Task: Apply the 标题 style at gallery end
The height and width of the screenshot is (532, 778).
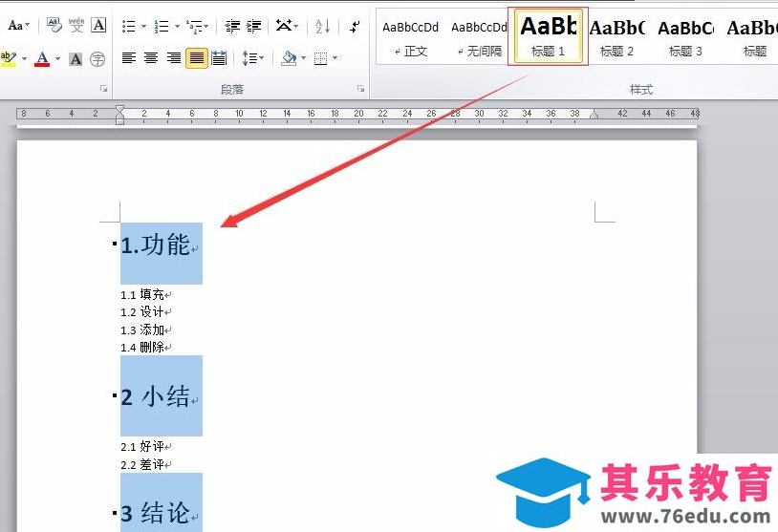Action: pos(752,37)
